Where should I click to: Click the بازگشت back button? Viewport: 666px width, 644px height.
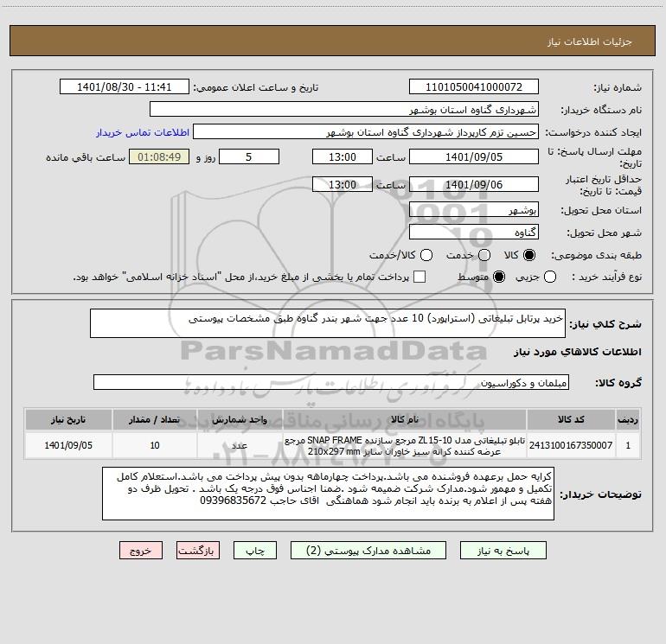pyautogui.click(x=198, y=551)
